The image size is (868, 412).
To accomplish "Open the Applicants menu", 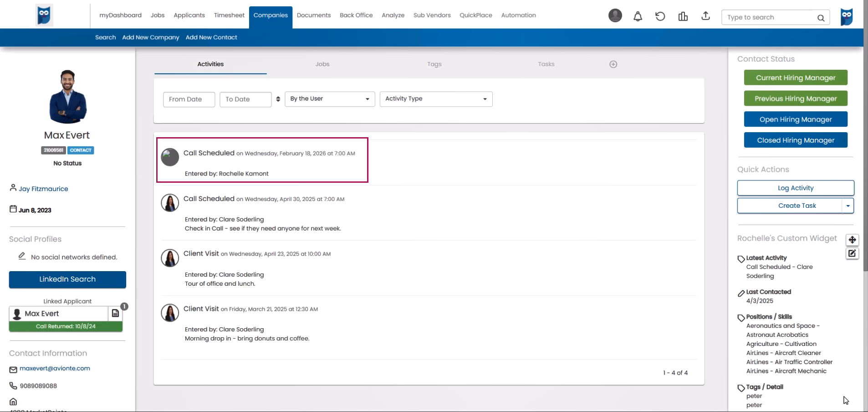I will click(189, 15).
